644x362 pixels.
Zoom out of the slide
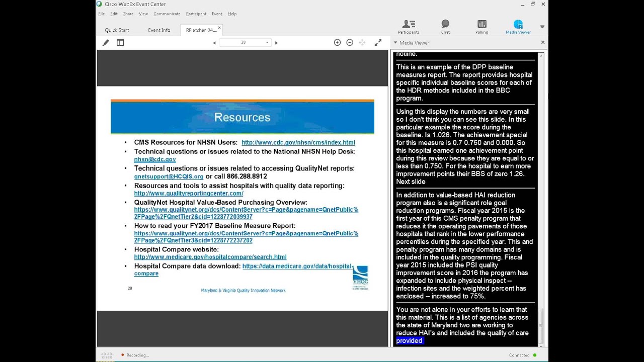[x=350, y=43]
